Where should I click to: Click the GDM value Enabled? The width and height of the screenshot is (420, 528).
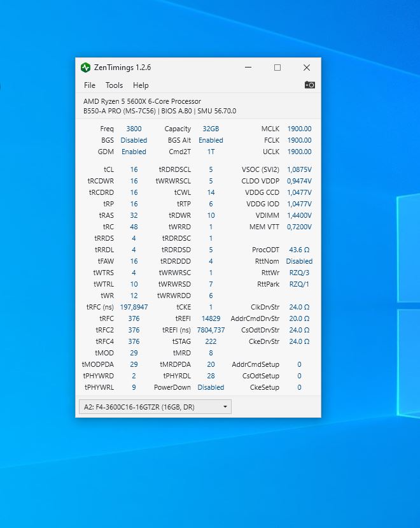pyautogui.click(x=134, y=152)
